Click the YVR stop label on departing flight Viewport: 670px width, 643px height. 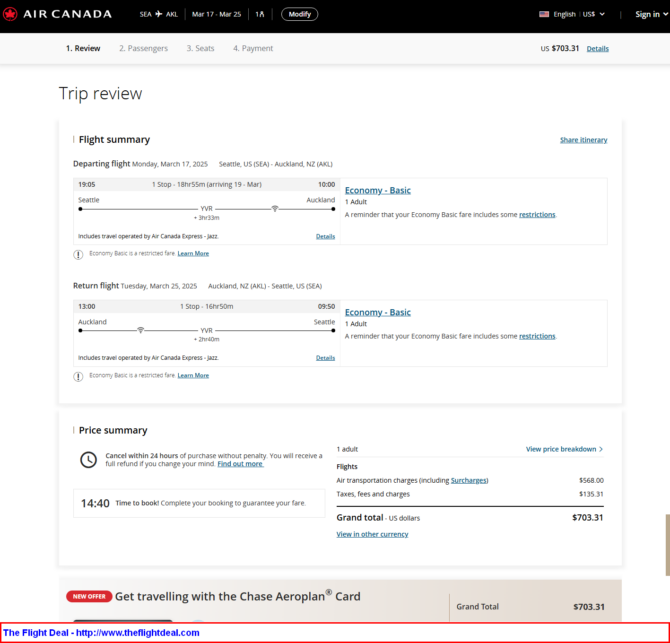click(x=206, y=208)
